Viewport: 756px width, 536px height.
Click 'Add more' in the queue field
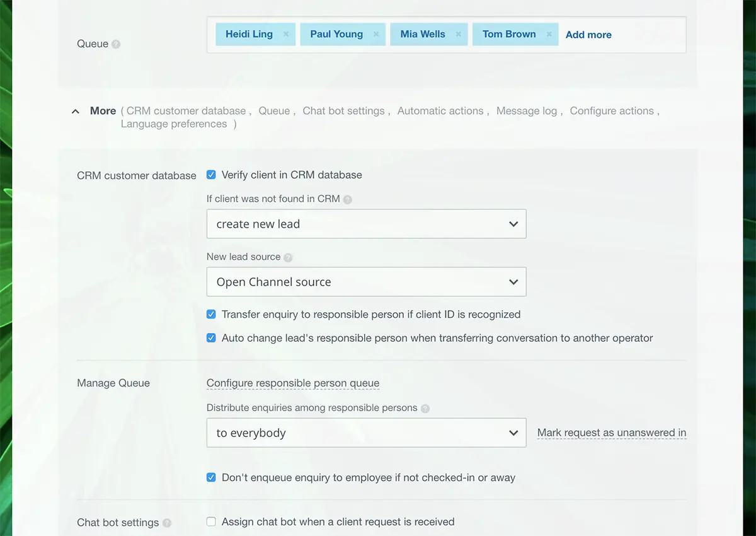[x=588, y=35]
